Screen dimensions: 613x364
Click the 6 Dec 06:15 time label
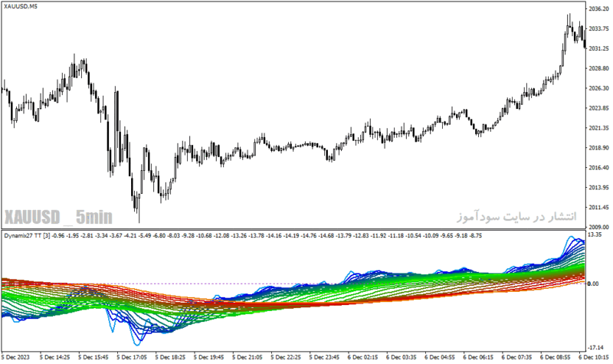coord(478,357)
